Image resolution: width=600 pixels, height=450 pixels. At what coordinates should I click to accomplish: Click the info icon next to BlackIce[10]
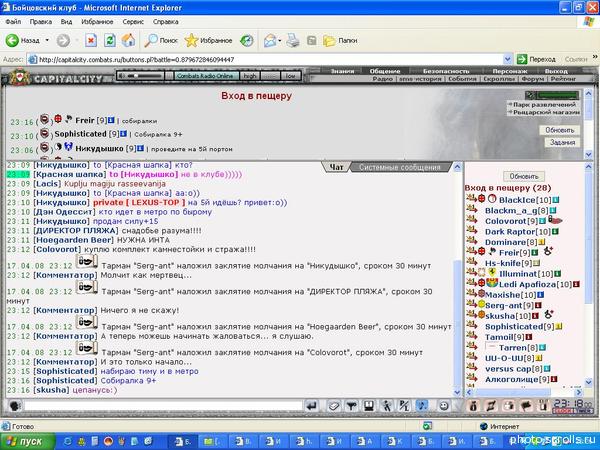click(556, 200)
